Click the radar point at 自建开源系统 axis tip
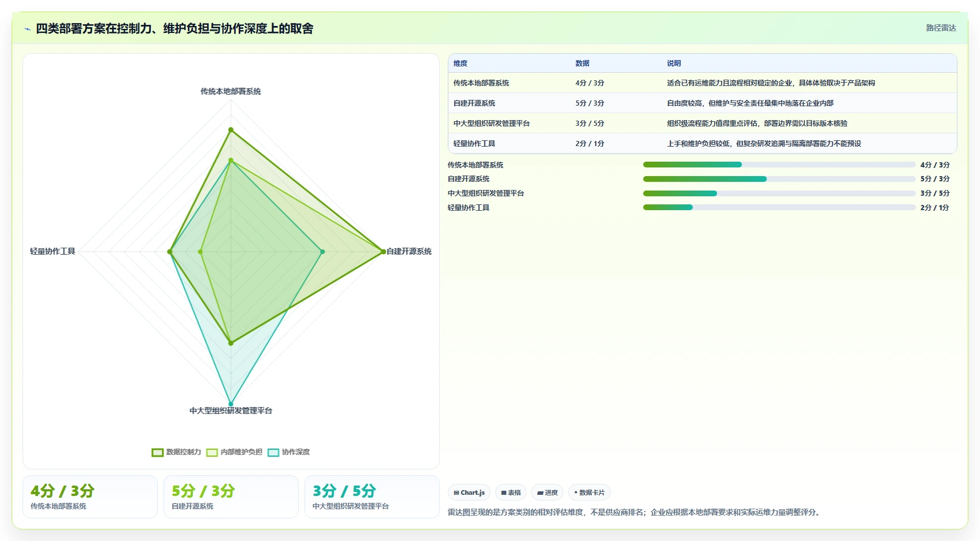Viewport: 980px width, 541px height. pyautogui.click(x=383, y=252)
